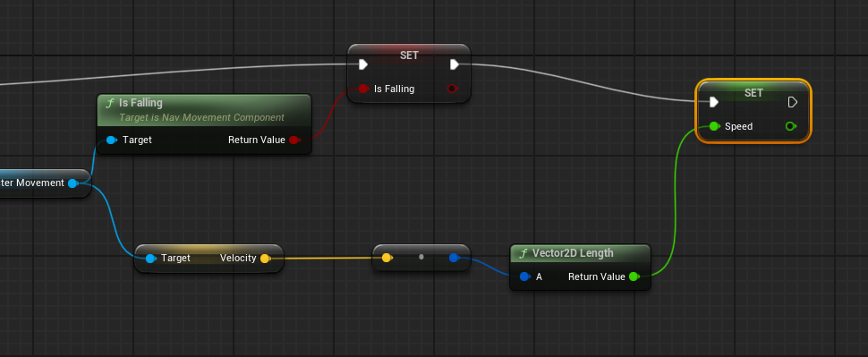Select the Vector2D Length node by its title

click(573, 253)
